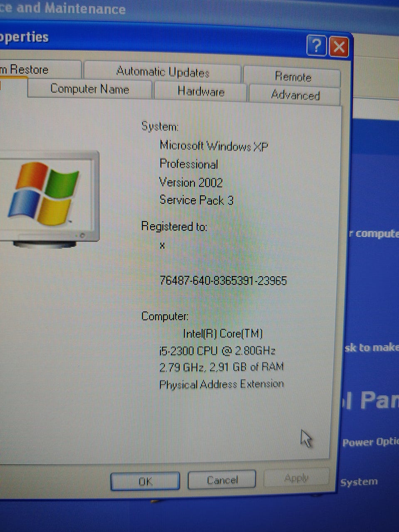Open System link in Control Panel window
This screenshot has width=399, height=532.
(359, 482)
